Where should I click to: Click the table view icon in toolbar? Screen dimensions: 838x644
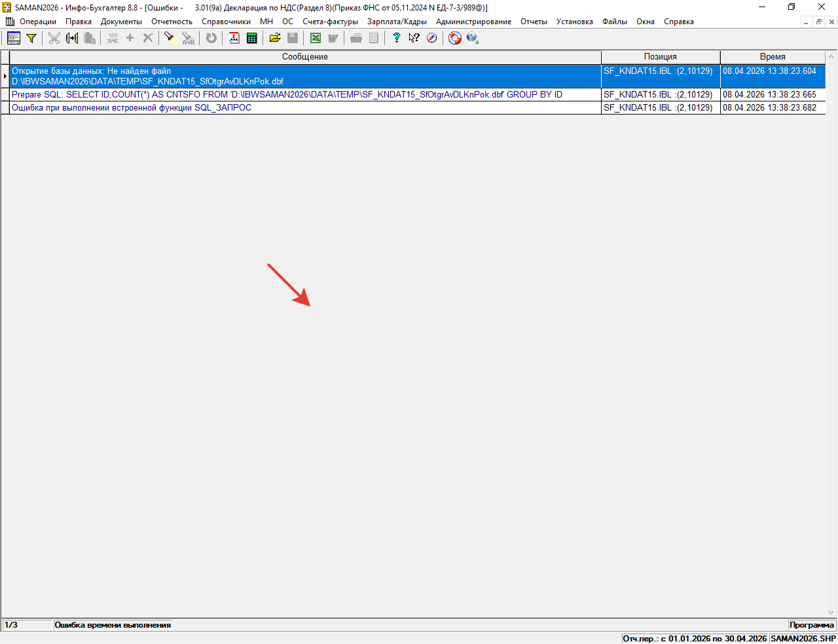(x=13, y=38)
